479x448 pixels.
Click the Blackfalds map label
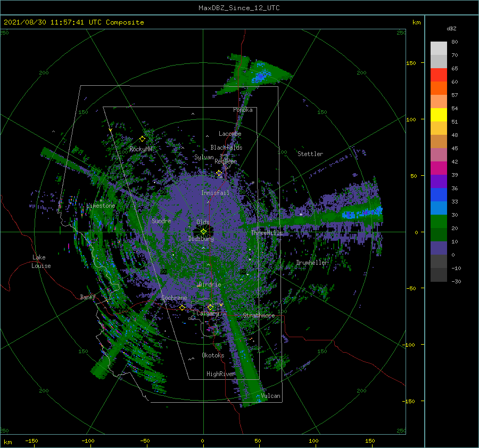coord(226,148)
